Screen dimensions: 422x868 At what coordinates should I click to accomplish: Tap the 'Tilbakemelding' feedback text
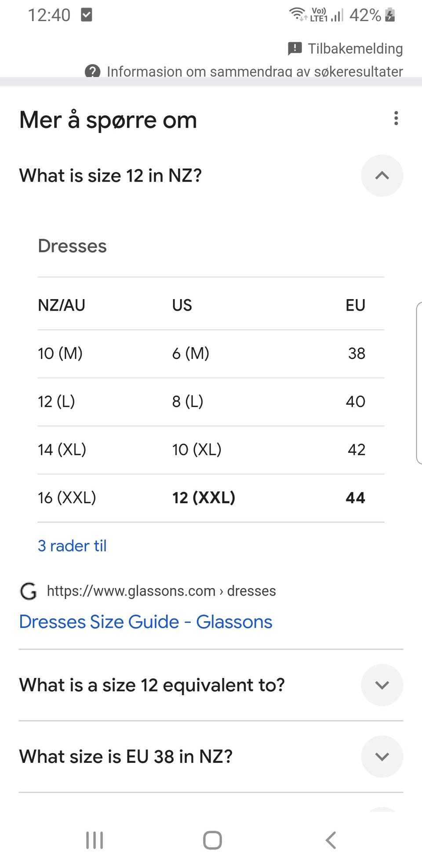coord(355,48)
